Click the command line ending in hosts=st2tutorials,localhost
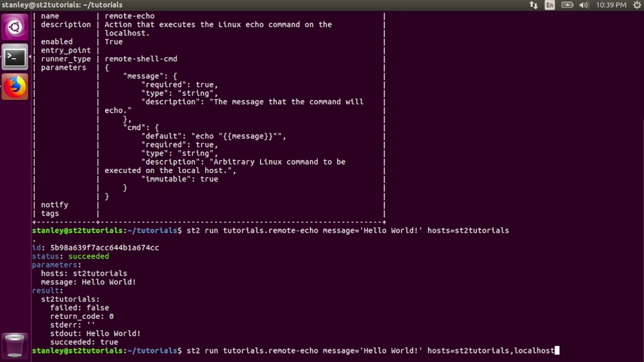Viewport: 644px width, 362px height. (x=370, y=350)
